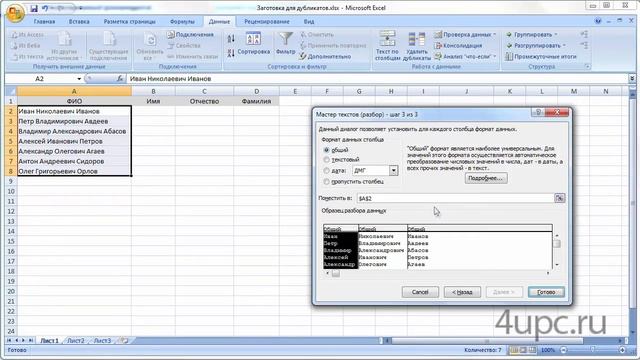Image resolution: width=640 pixels, height=360 pixels.
Task: Switch to page layout view
Action: [523, 350]
